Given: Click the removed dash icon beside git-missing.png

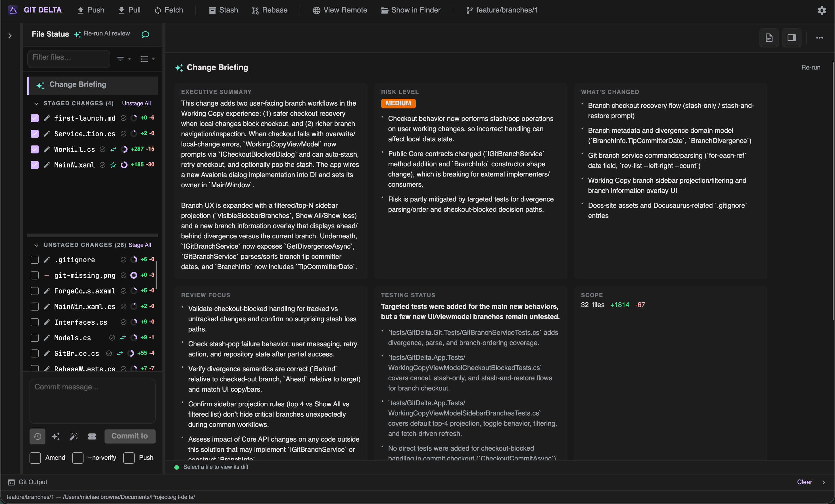Looking at the screenshot, I should point(47,275).
